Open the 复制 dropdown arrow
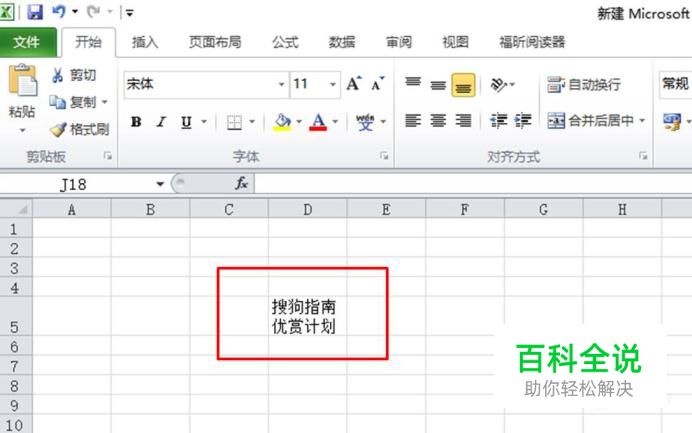692x433 pixels. click(x=105, y=102)
